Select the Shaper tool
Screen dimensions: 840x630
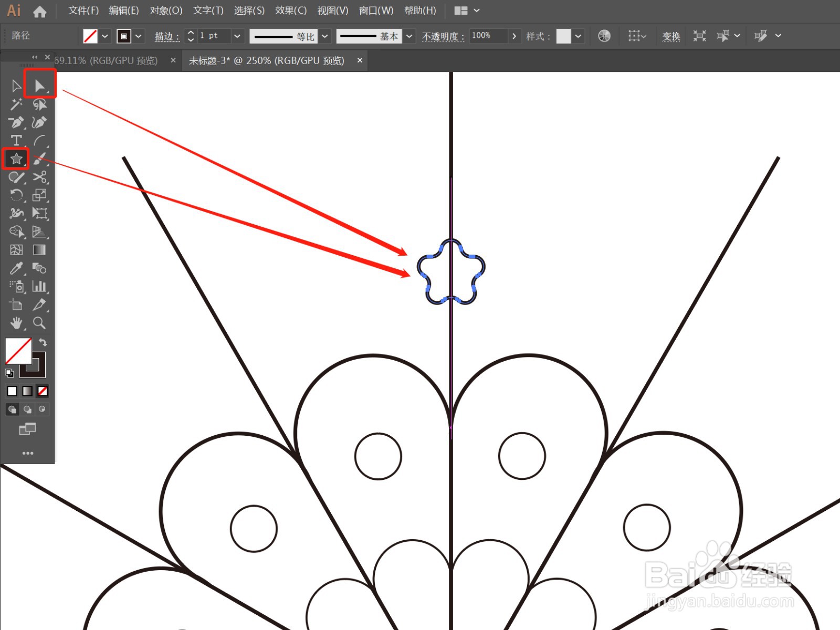[16, 177]
